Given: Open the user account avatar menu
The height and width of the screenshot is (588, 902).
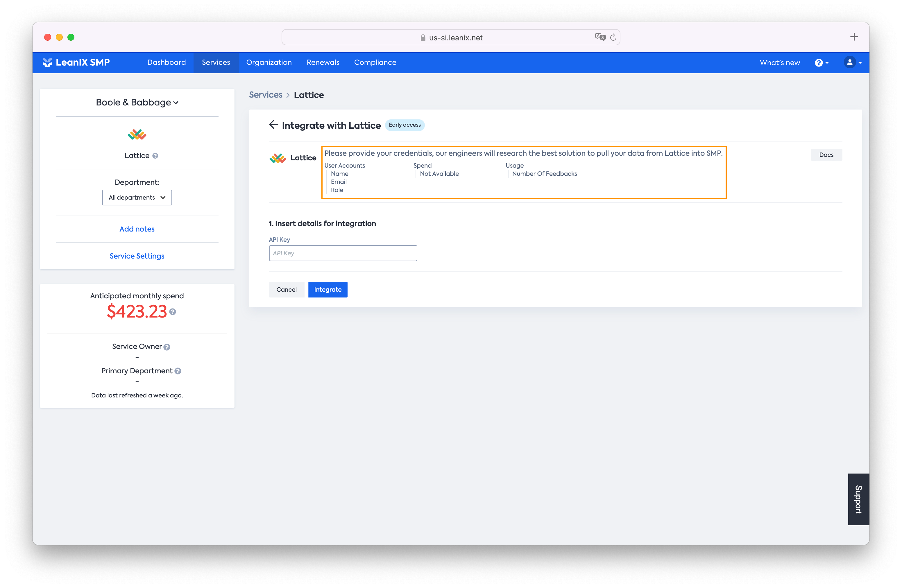Looking at the screenshot, I should (x=853, y=62).
